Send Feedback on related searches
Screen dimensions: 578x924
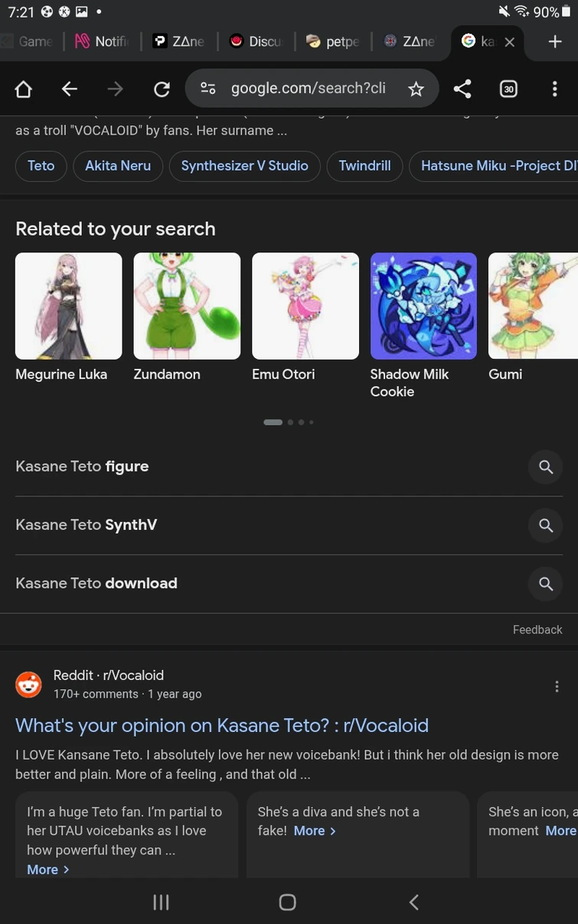[x=537, y=630]
